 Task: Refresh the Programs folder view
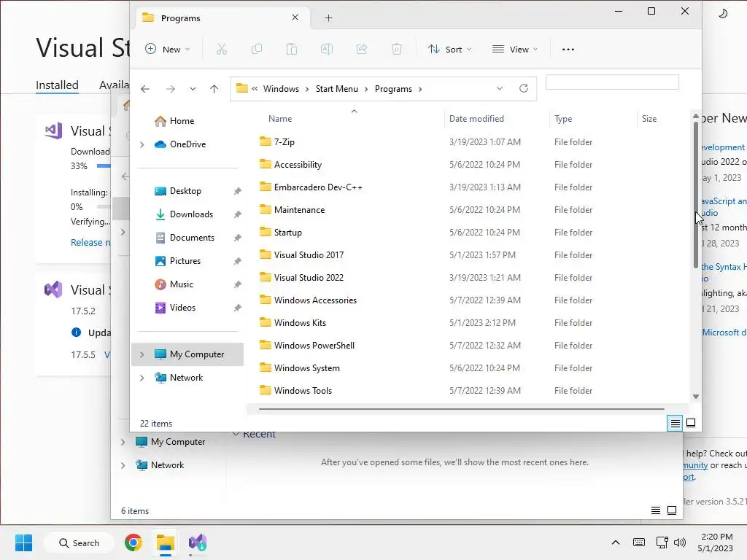[x=524, y=88]
